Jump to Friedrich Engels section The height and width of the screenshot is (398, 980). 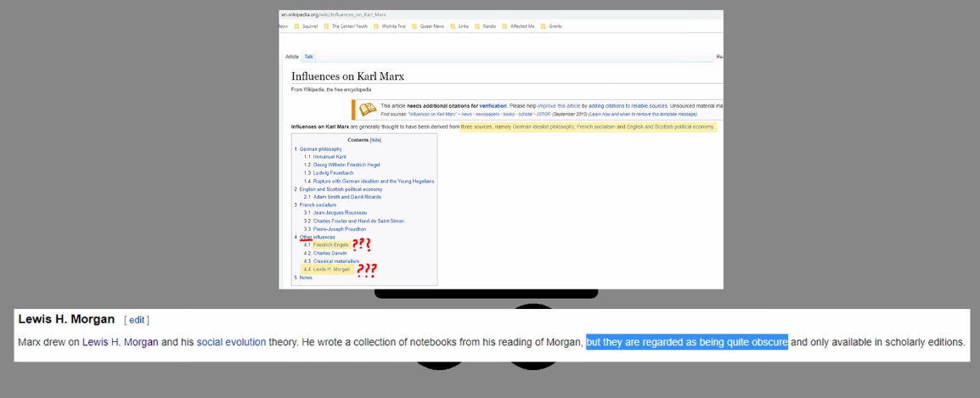(x=330, y=245)
